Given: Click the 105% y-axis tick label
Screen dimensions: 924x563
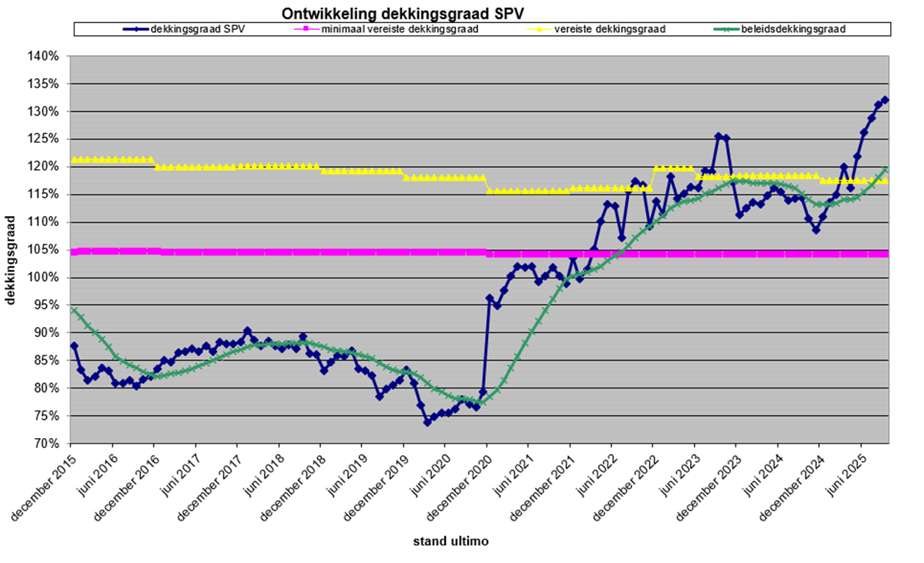Looking at the screenshot, I should tap(44, 250).
